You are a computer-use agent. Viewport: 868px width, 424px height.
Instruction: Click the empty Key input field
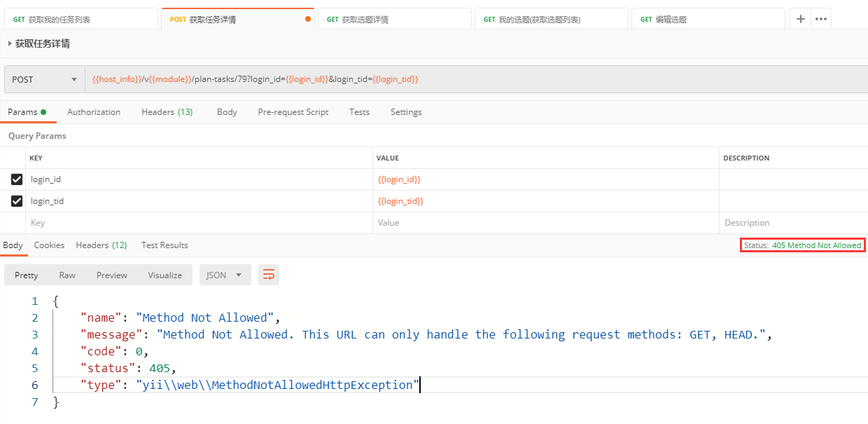pos(199,223)
